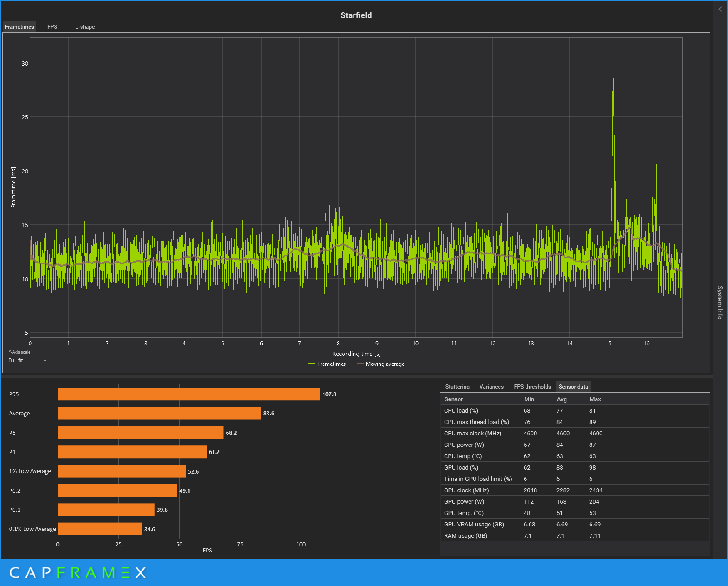Expand System Info side panel chevron
The image size is (728, 586).
(x=720, y=9)
